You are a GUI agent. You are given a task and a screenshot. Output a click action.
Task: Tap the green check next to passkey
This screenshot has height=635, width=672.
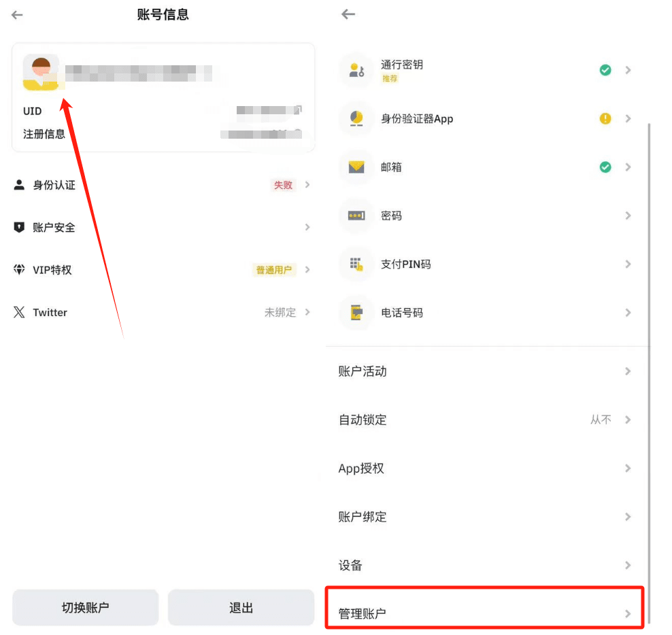[x=605, y=70]
